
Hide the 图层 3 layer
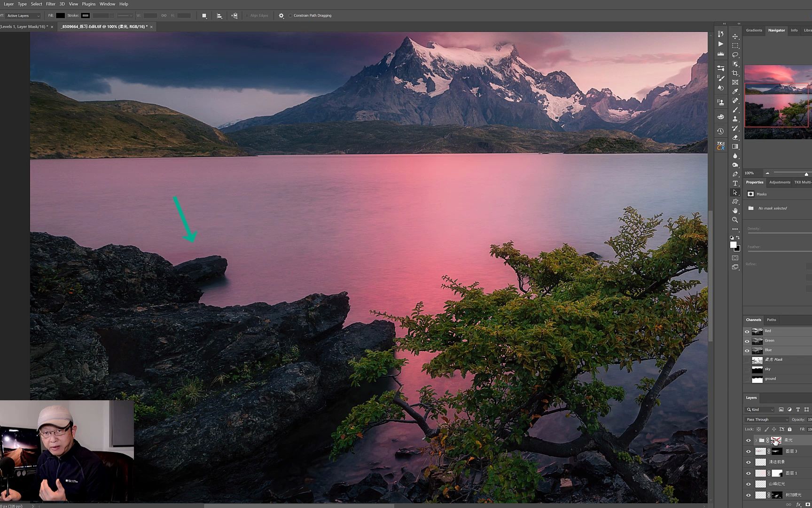(749, 452)
